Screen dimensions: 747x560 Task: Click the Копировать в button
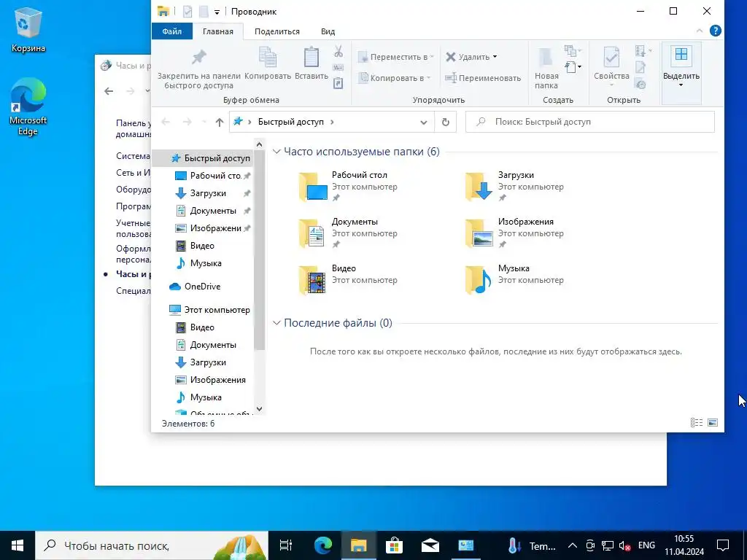395,77
